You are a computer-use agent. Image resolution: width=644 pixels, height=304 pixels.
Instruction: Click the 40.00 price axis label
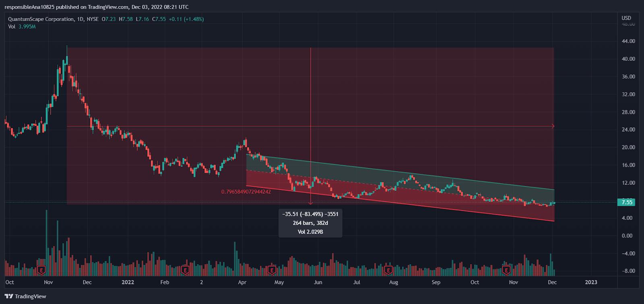coord(628,59)
